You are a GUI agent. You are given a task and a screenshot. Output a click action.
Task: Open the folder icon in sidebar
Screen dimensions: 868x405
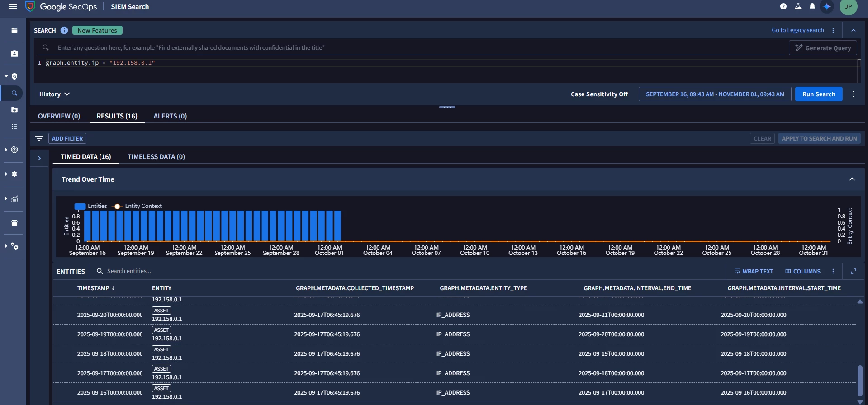(x=14, y=30)
